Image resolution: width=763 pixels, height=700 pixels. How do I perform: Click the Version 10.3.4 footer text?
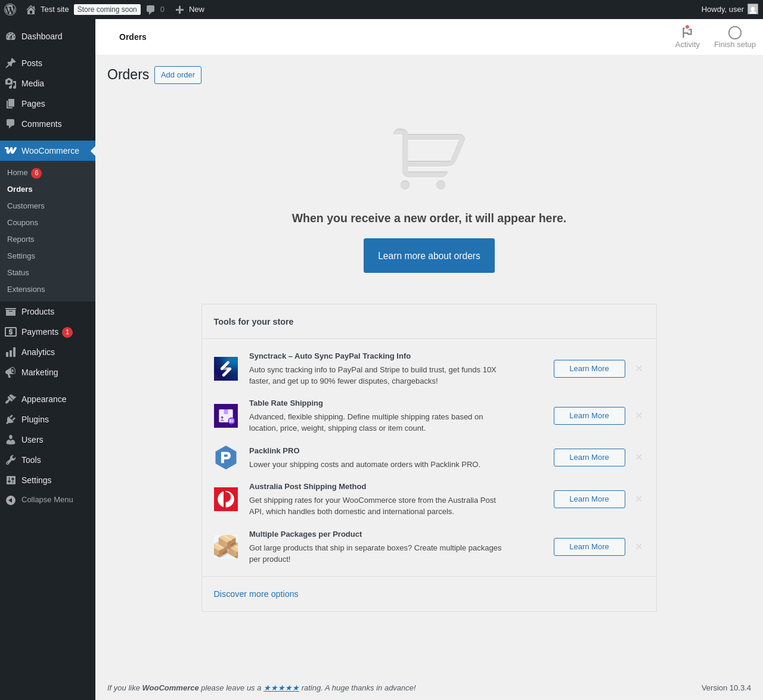click(x=726, y=687)
